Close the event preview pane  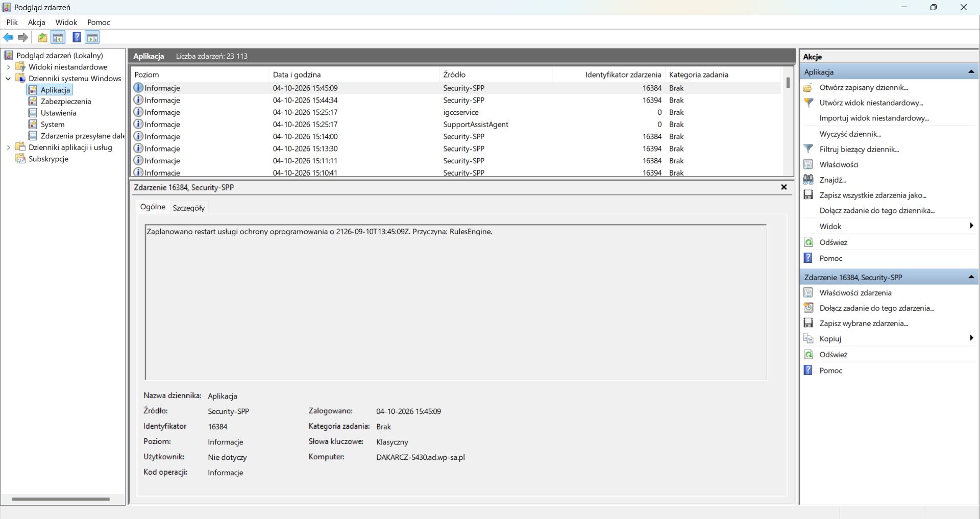point(784,187)
